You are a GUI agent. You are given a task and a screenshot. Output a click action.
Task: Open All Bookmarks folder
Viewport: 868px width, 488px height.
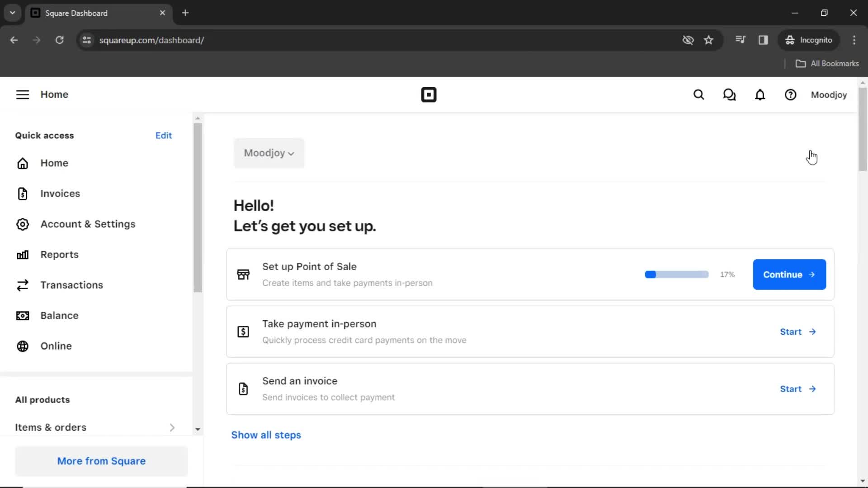coord(827,64)
